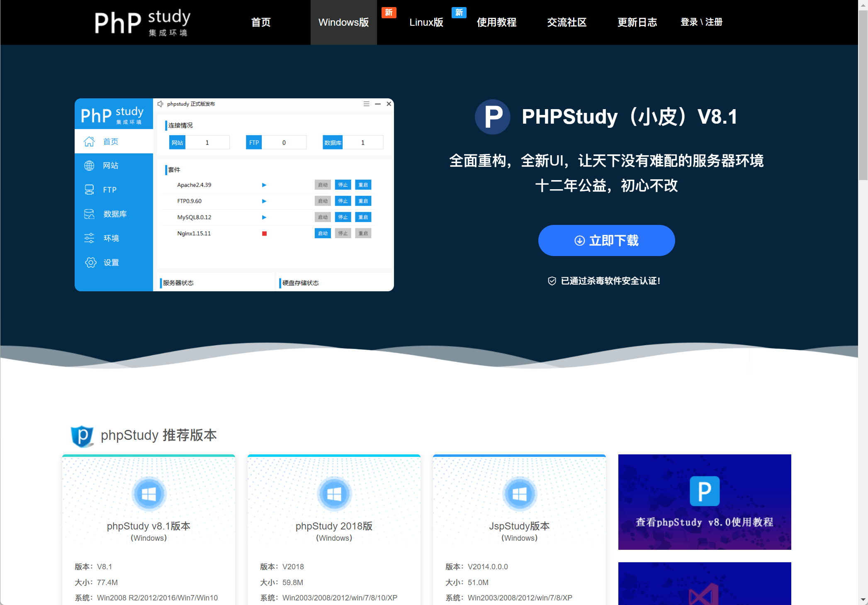
Task: Open 更新日志 from the nav bar
Action: tap(637, 22)
